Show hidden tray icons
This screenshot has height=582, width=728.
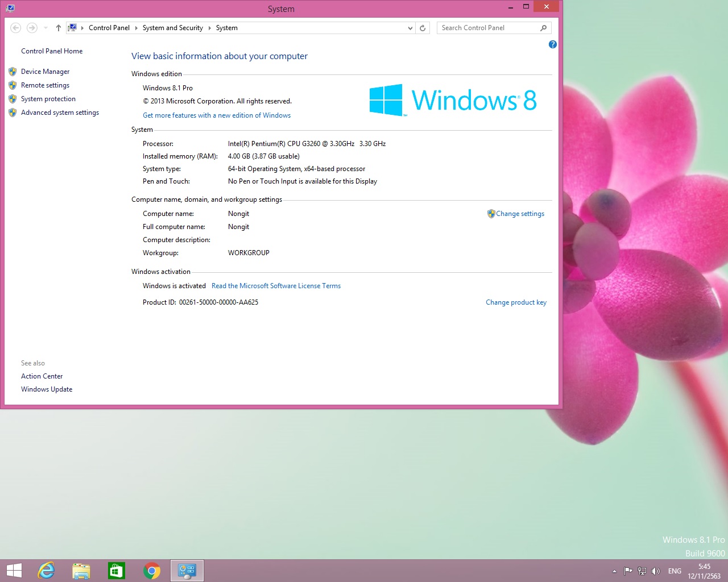click(614, 571)
